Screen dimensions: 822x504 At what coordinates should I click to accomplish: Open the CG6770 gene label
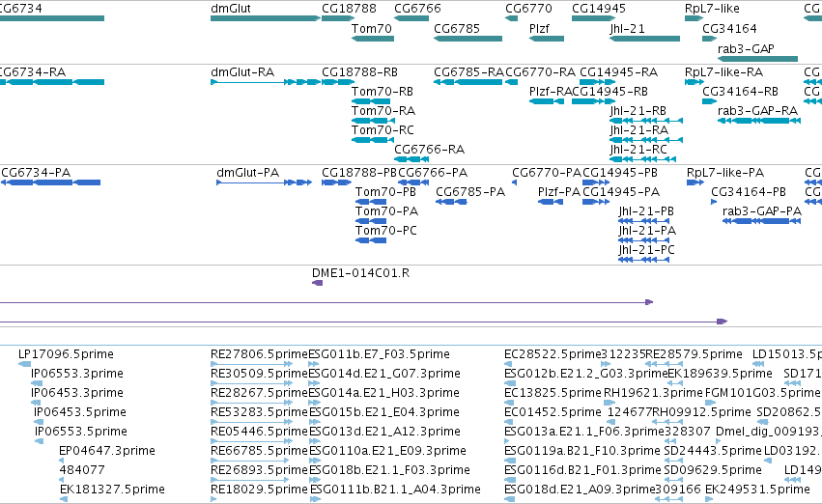[528, 9]
